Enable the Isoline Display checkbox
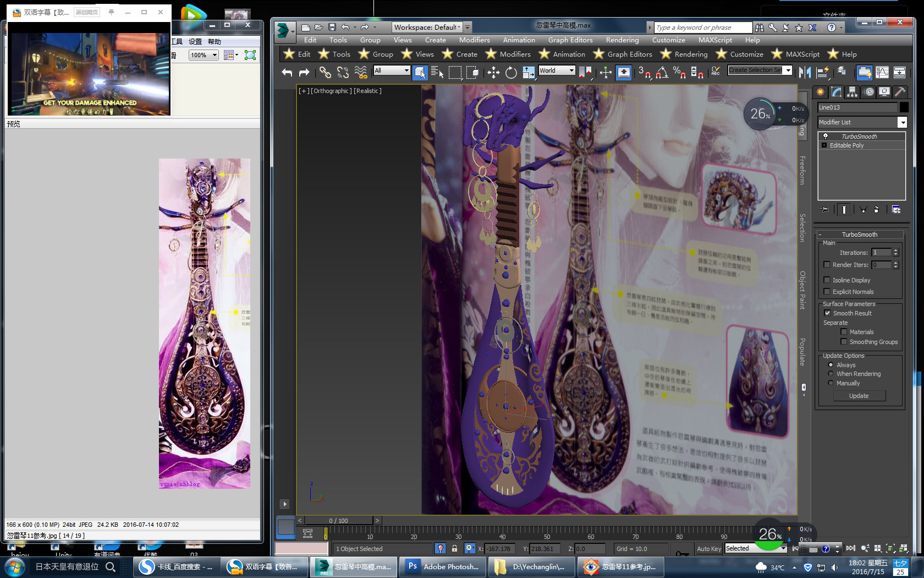Image resolution: width=924 pixels, height=578 pixels. (827, 280)
